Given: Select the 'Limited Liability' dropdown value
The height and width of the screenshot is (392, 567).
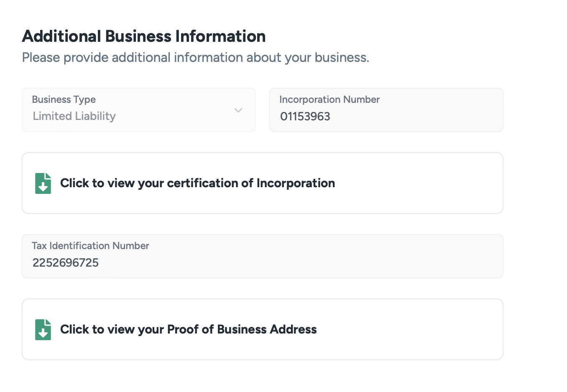Looking at the screenshot, I should pos(74,116).
